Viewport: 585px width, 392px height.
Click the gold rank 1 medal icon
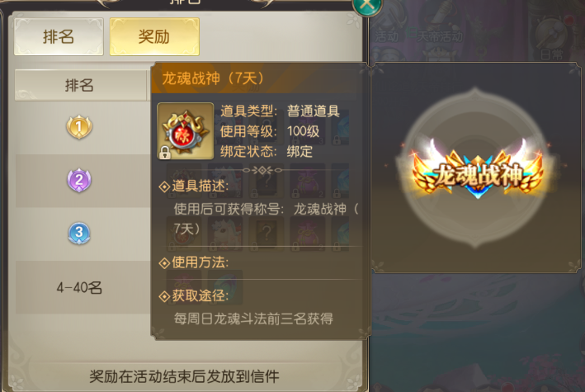pyautogui.click(x=79, y=127)
